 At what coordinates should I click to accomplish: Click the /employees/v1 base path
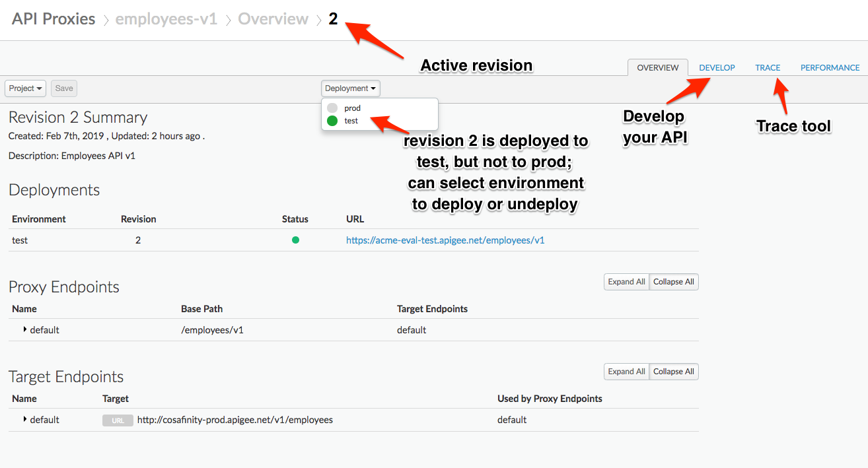(x=212, y=330)
